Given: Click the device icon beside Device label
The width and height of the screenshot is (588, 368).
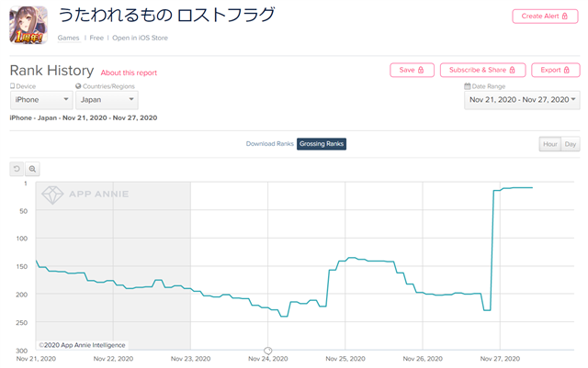Looking at the screenshot, I should (12, 86).
